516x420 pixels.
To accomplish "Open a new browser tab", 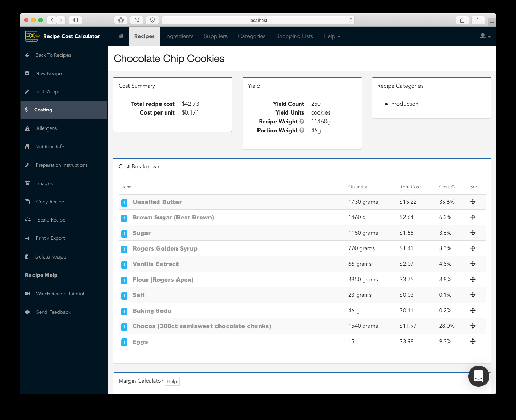I will 492,22.
